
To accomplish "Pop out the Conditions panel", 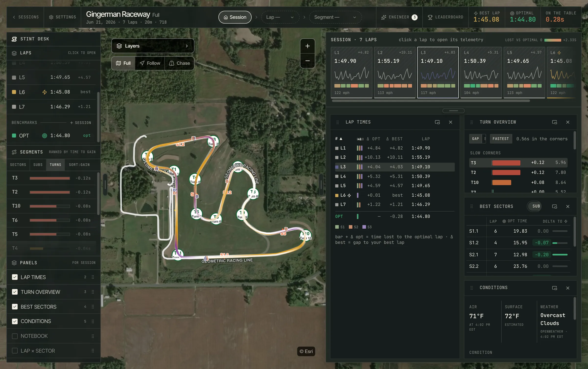I will point(555,288).
